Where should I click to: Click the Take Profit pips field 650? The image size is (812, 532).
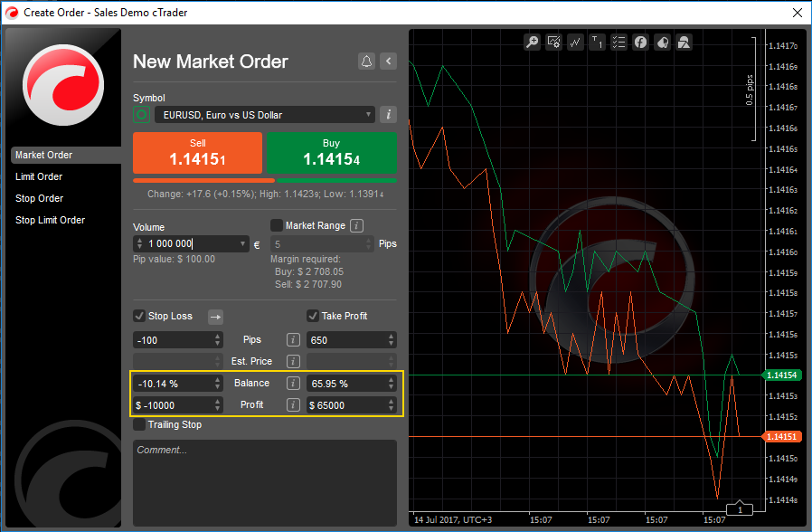[352, 340]
